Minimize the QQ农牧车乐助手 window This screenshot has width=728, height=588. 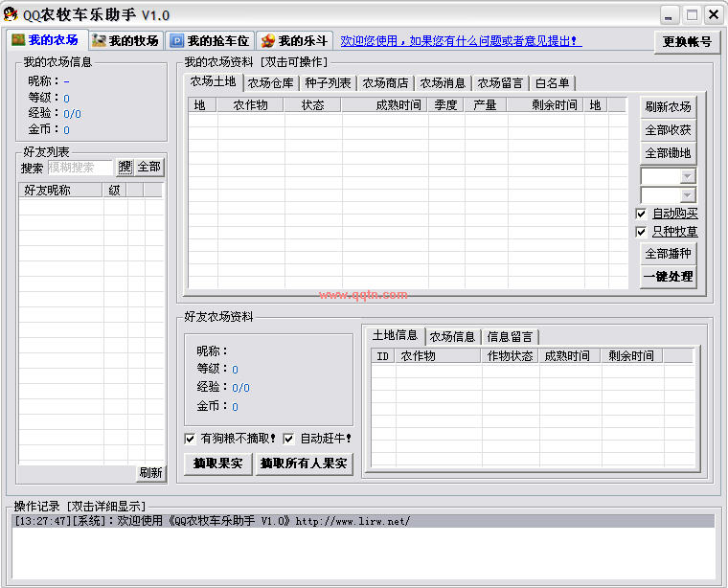coord(669,15)
